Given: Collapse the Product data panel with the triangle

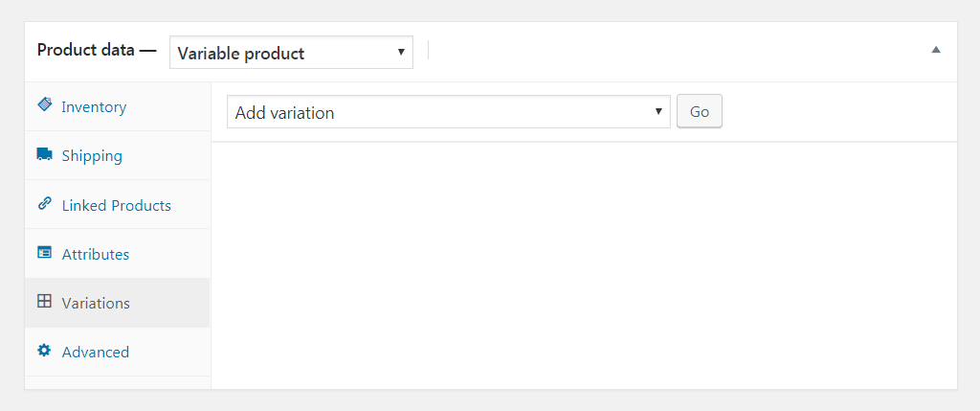Looking at the screenshot, I should pyautogui.click(x=936, y=50).
